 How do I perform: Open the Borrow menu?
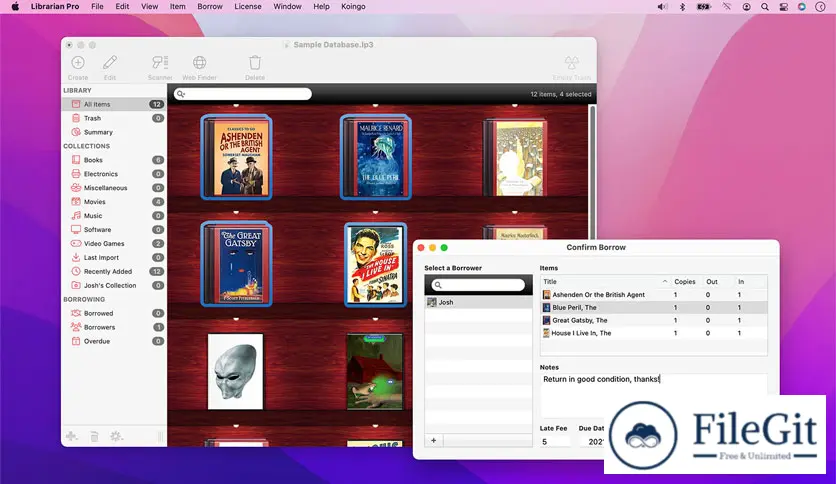210,6
